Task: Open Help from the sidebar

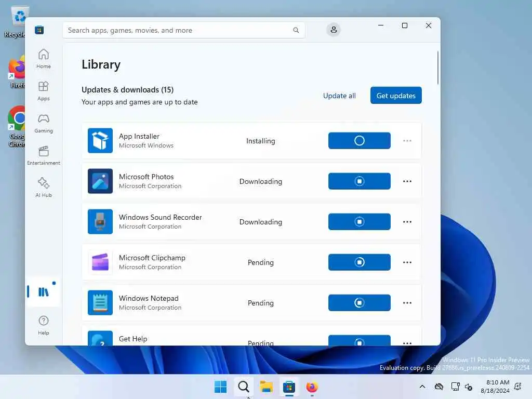Action: [44, 325]
